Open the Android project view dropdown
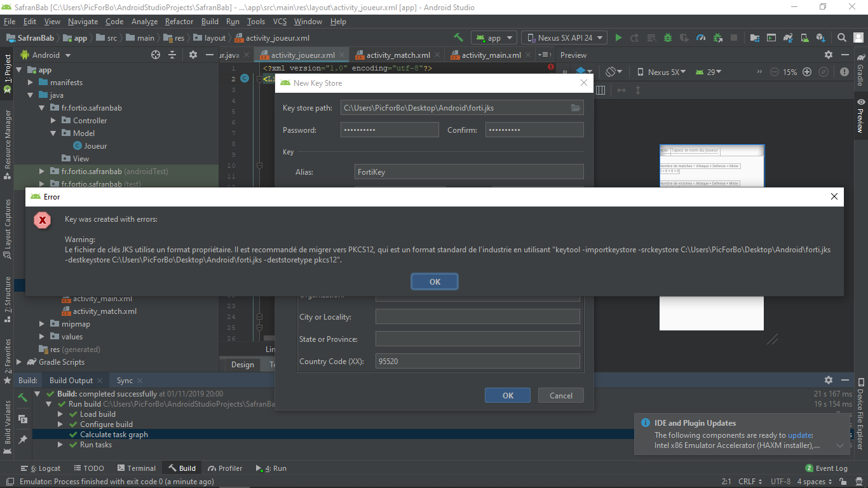Screen dimensions: 868x488 tap(46, 55)
